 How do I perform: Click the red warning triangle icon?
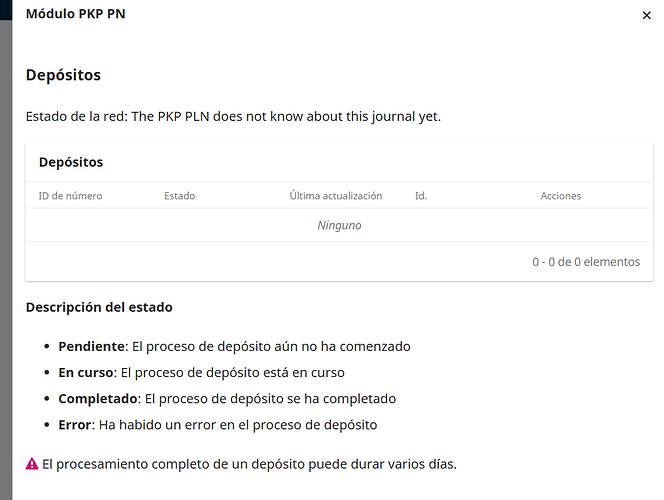pos(32,464)
